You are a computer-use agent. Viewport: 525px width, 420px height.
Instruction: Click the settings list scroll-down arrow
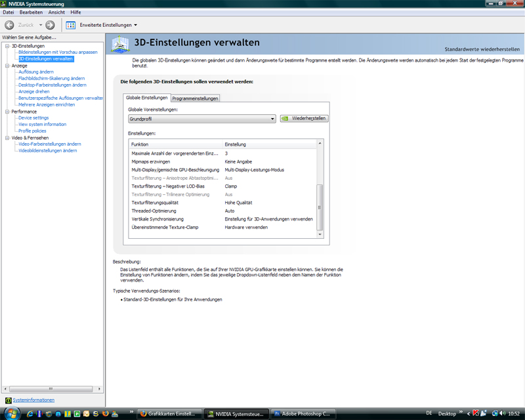point(320,234)
